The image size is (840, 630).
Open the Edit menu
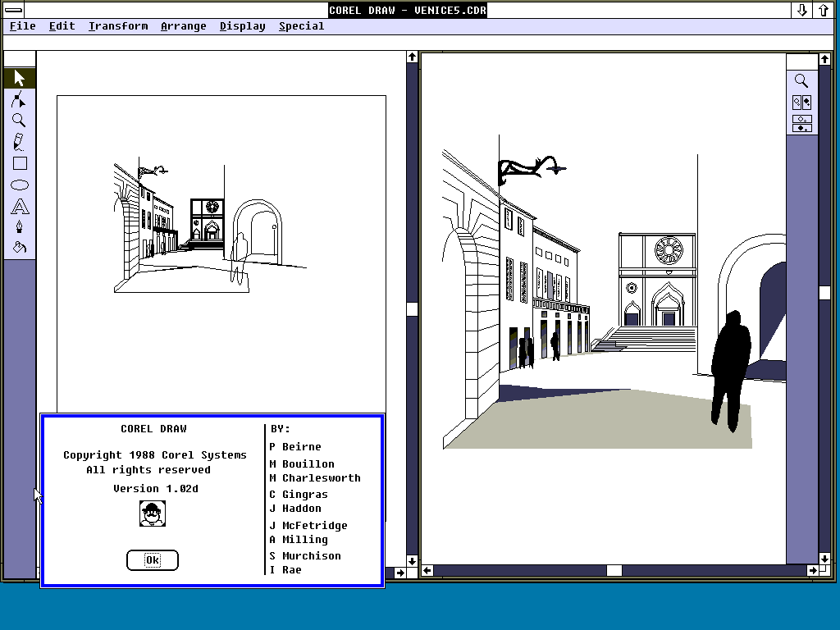62,26
